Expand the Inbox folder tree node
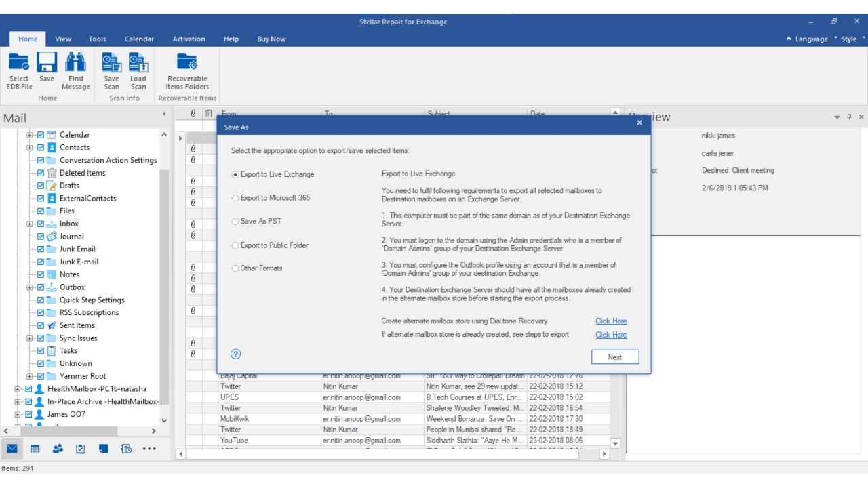 click(x=30, y=224)
